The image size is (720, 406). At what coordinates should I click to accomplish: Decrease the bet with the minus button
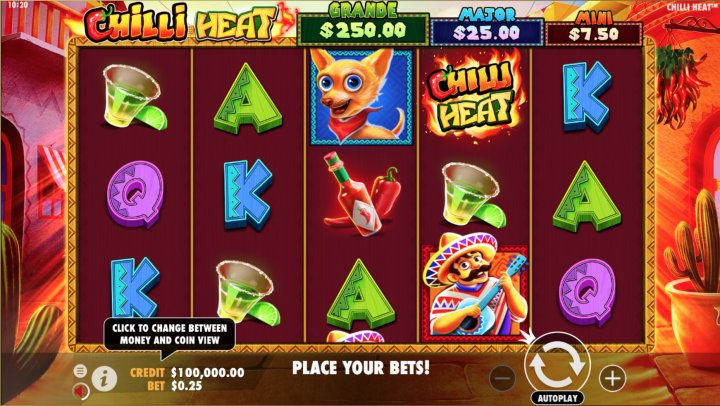[x=503, y=378]
